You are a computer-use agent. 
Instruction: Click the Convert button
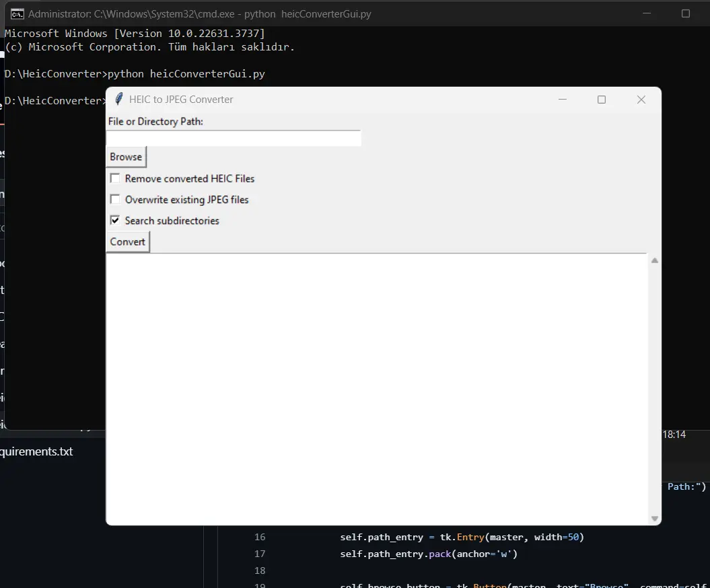pos(128,242)
